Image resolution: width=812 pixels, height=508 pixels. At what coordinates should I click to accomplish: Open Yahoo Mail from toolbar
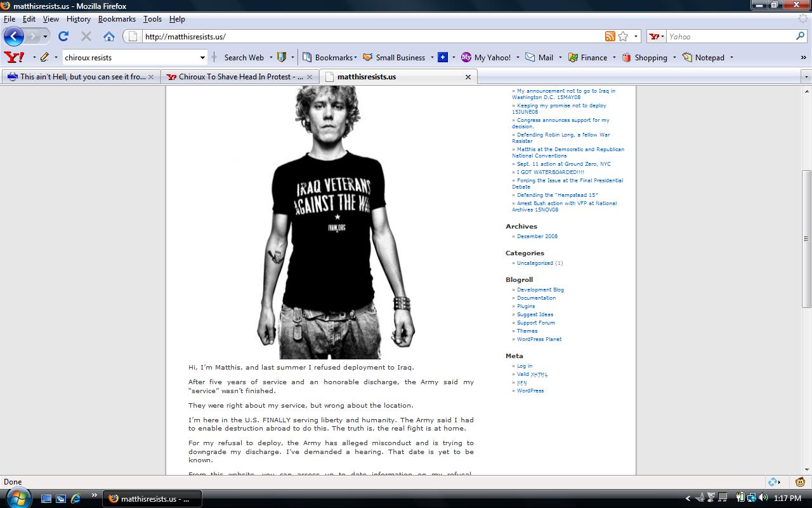[x=539, y=57]
